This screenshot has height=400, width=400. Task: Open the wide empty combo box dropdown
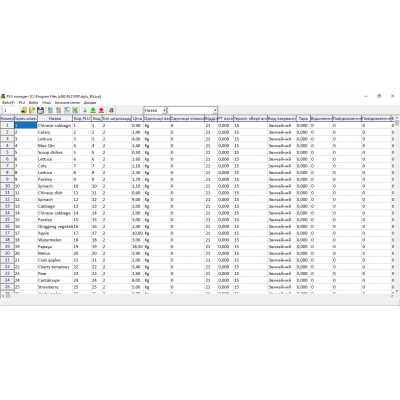pyautogui.click(x=215, y=110)
